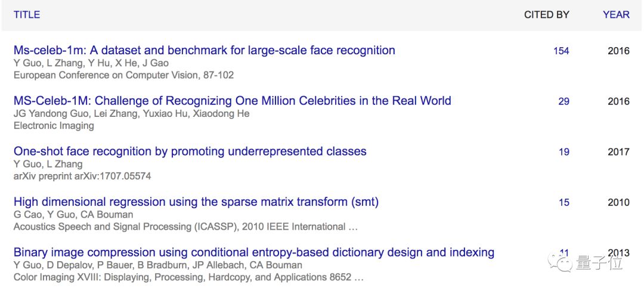Open the Ms-celeb-1m dataset and benchmark paper
644x291 pixels.
coord(204,51)
